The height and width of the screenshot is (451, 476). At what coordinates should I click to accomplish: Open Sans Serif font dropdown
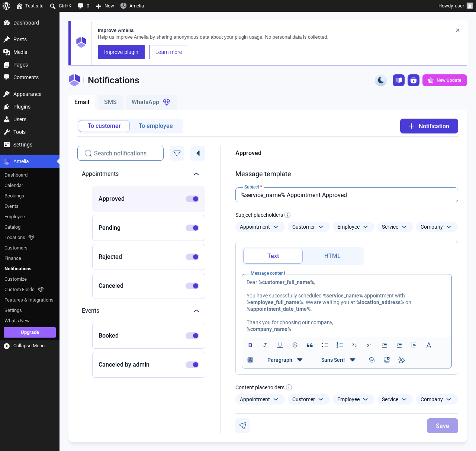[x=338, y=360]
